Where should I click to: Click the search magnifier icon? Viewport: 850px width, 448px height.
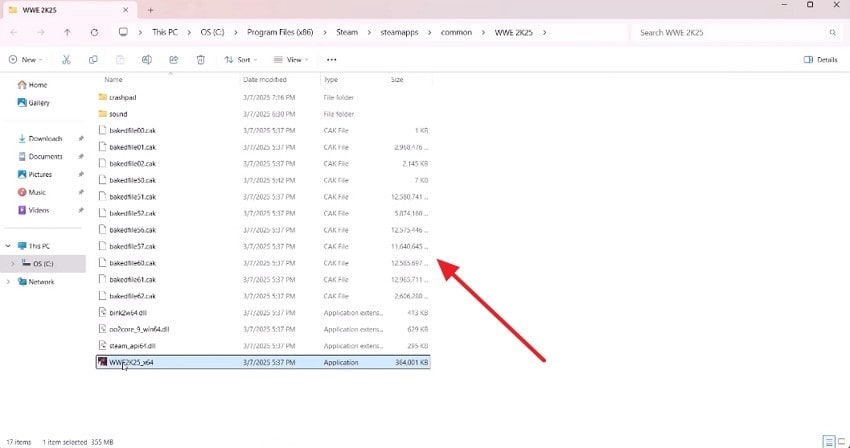pos(832,33)
